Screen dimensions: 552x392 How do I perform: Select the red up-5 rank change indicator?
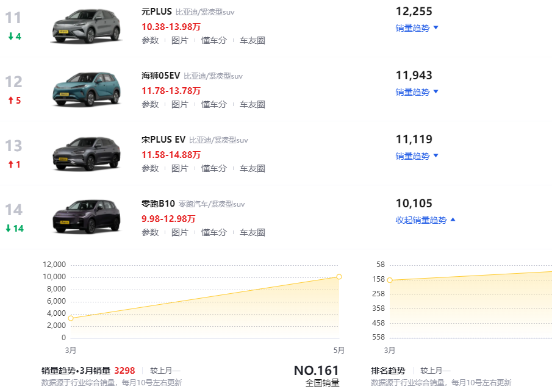(x=15, y=101)
